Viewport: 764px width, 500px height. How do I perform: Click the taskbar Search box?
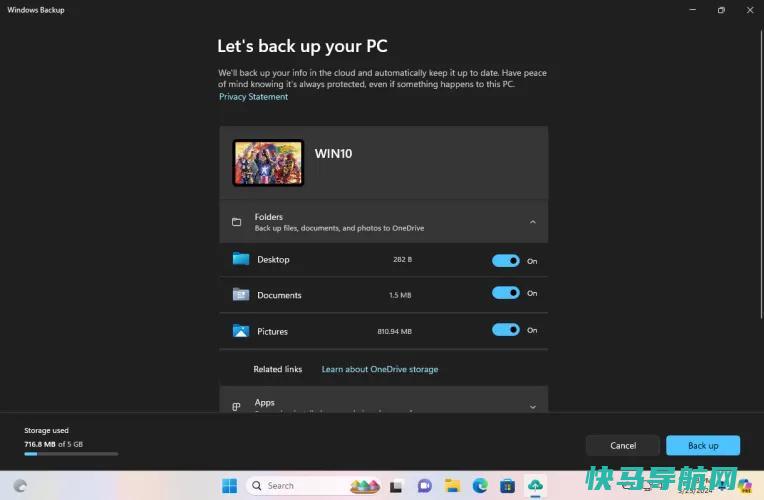point(313,486)
